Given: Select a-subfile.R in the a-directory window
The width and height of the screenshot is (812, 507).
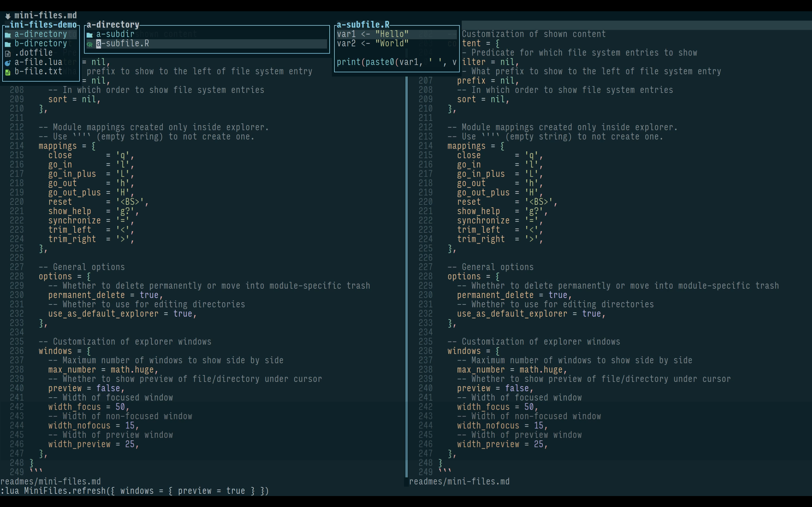Looking at the screenshot, I should pos(123,44).
